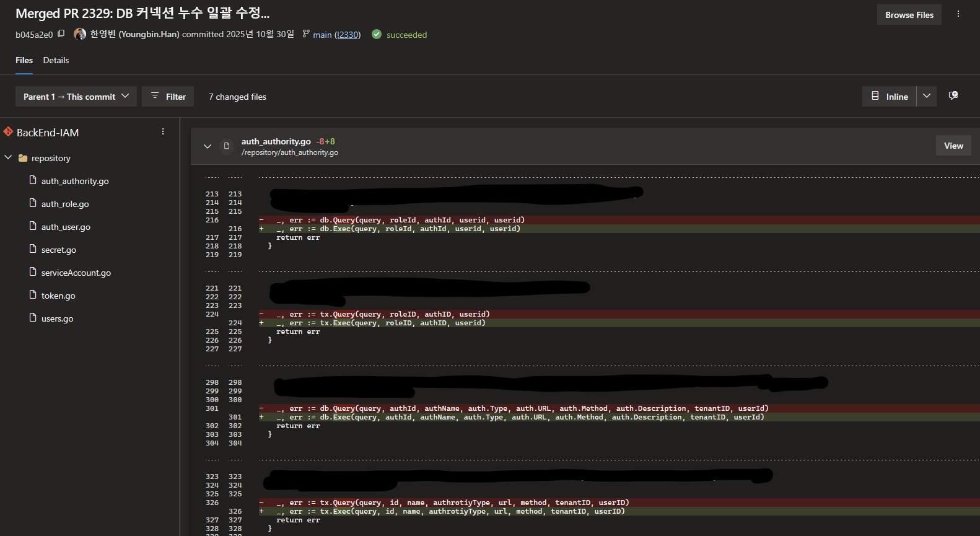Screen dimensions: 980x536
Task: Expand the Inline view mode dropdown arrow
Action: pyautogui.click(x=926, y=96)
